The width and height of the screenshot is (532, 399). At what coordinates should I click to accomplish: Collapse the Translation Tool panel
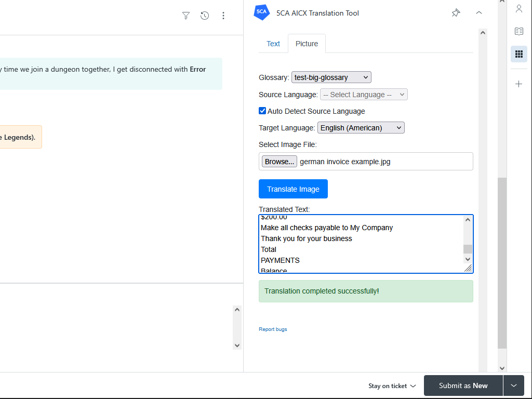(x=478, y=13)
